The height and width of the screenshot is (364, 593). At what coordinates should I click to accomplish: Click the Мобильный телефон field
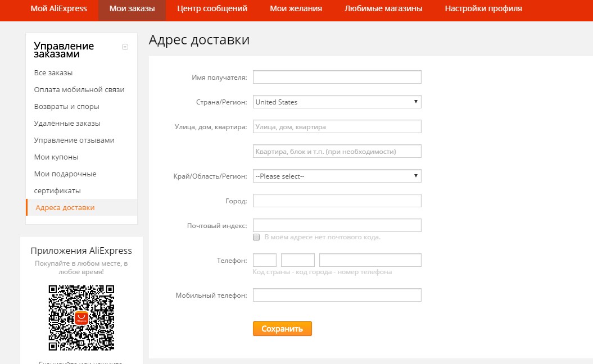point(337,295)
